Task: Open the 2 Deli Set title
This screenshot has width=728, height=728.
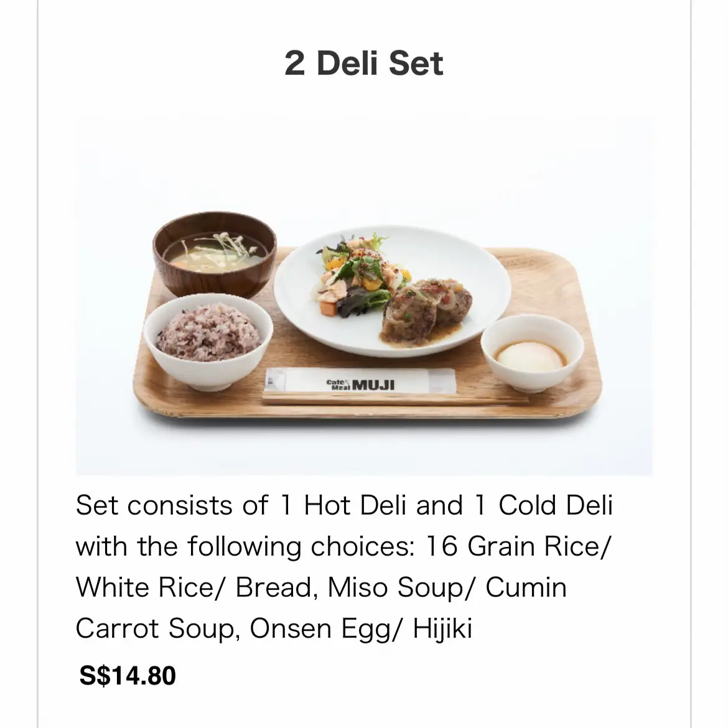Action: click(x=363, y=63)
